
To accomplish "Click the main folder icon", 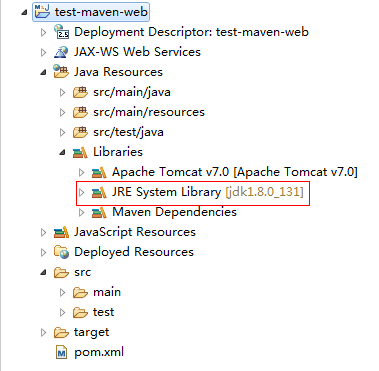I will click(80, 292).
